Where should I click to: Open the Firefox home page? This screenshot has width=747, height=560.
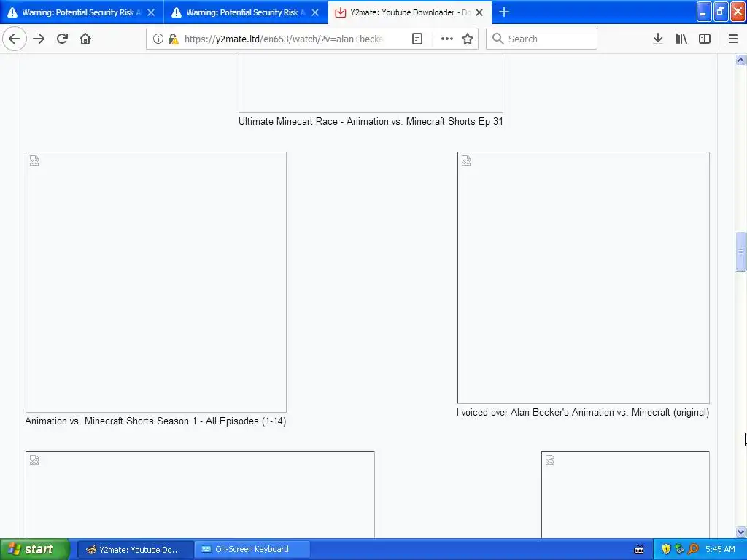tap(85, 39)
